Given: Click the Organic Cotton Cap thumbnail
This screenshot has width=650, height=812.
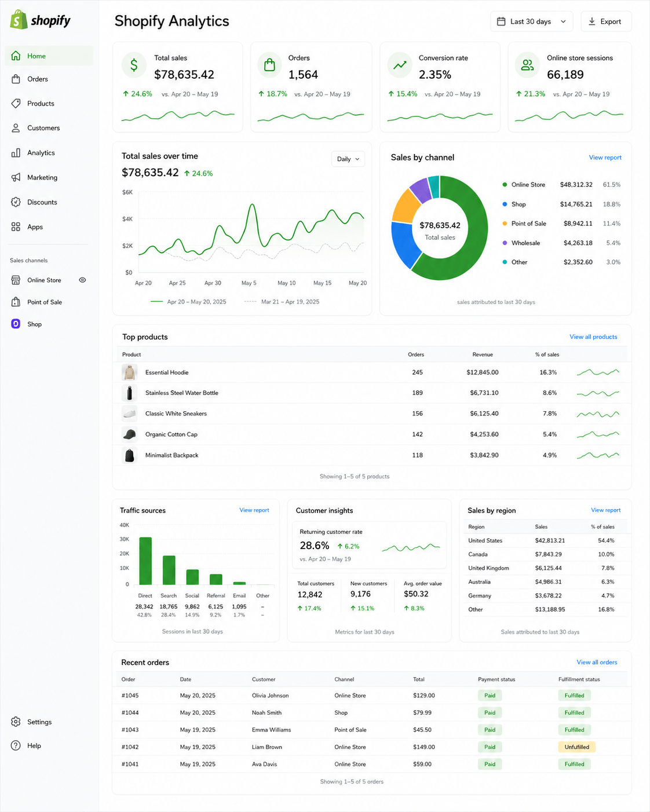Looking at the screenshot, I should pyautogui.click(x=129, y=434).
